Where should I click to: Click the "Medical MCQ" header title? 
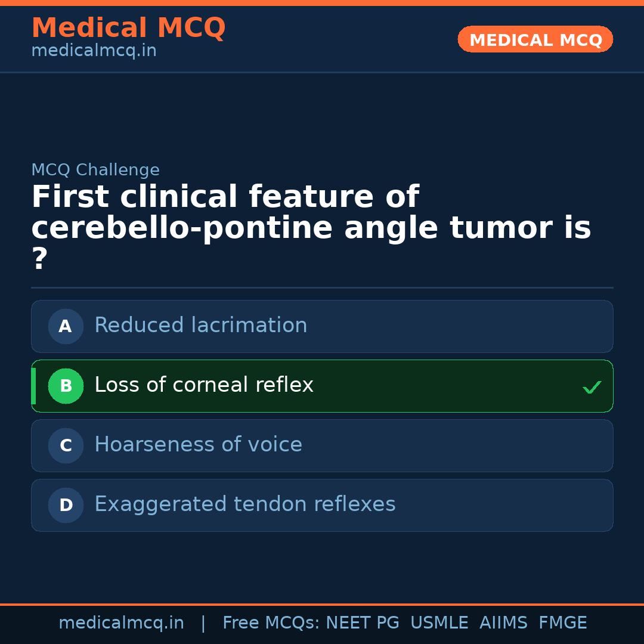click(128, 28)
